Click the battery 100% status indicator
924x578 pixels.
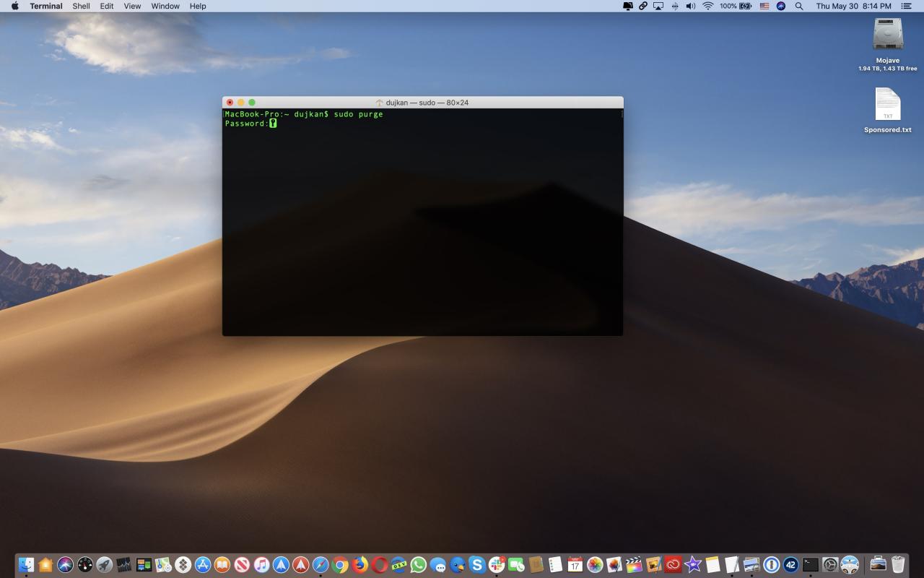(x=736, y=6)
